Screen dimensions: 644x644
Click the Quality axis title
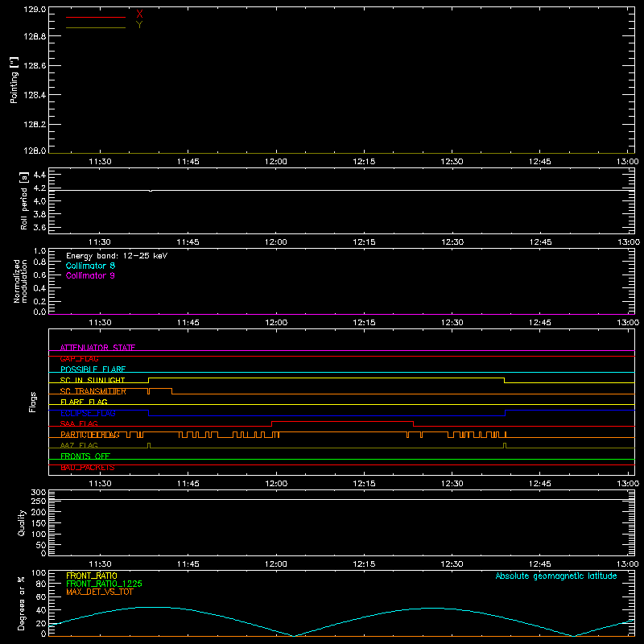coord(22,522)
